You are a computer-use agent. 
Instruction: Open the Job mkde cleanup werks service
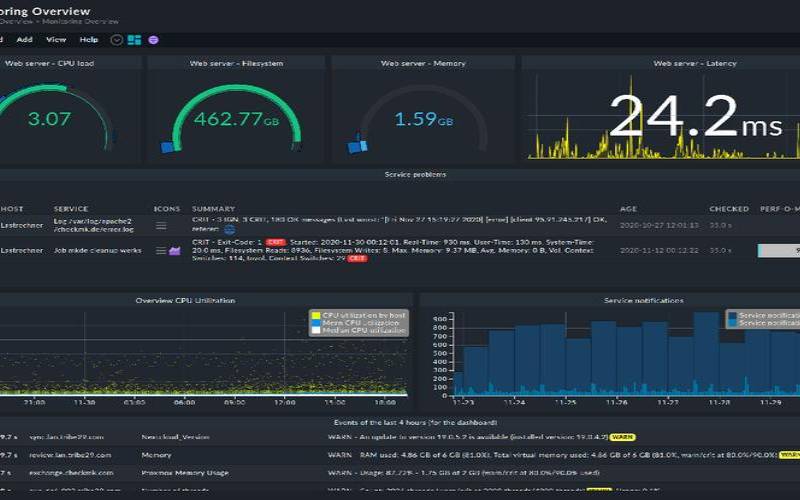[x=97, y=251]
